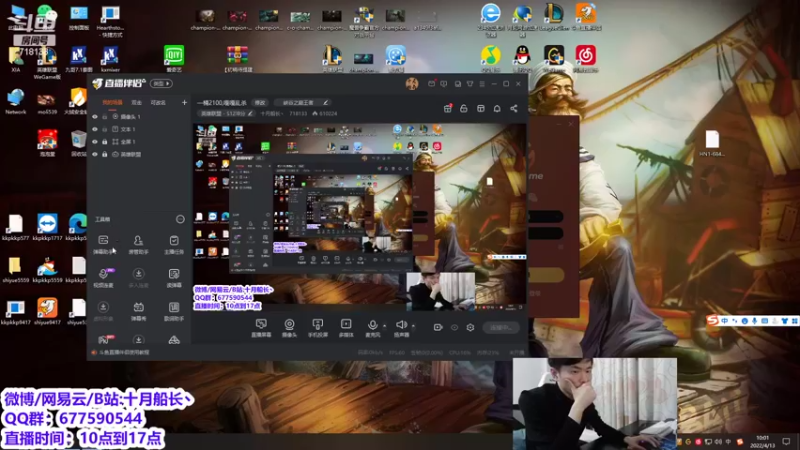Open the tutorial link in status bar
The image size is (800, 450).
coord(124,352)
